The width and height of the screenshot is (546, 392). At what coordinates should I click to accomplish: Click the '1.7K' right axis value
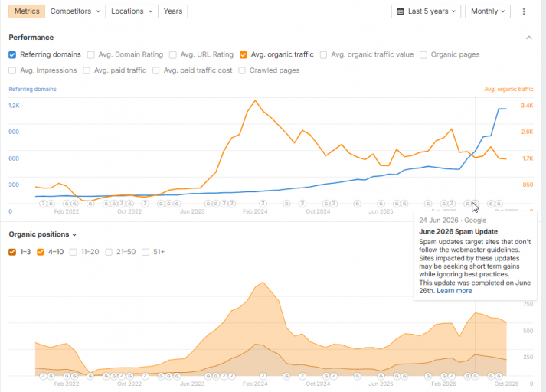tap(528, 158)
